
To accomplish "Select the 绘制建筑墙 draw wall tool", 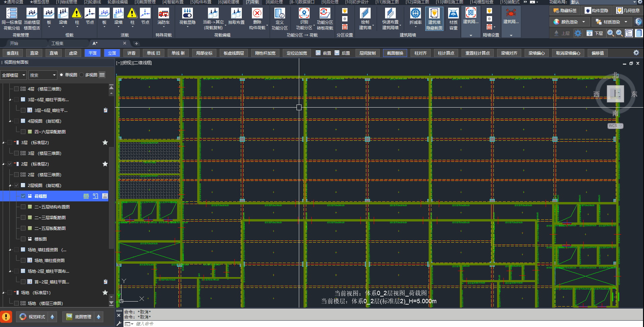I will [x=365, y=14].
